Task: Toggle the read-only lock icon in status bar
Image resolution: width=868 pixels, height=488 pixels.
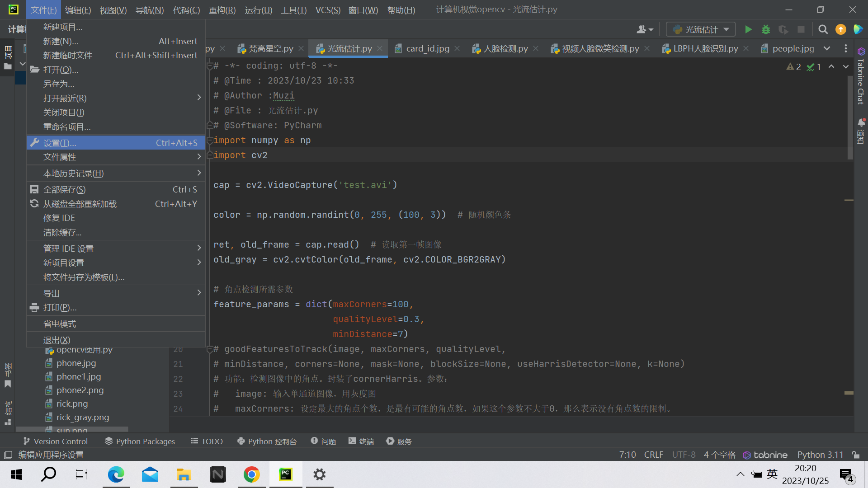Action: click(855, 455)
